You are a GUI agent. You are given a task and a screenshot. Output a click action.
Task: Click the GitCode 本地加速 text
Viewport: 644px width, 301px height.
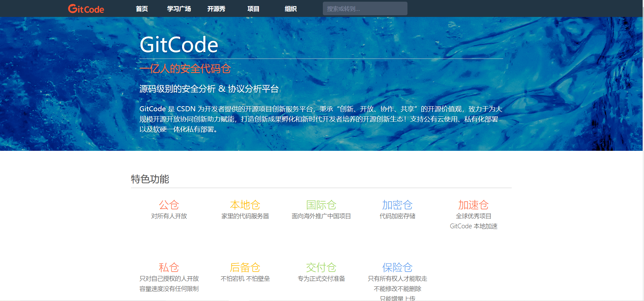point(473,226)
